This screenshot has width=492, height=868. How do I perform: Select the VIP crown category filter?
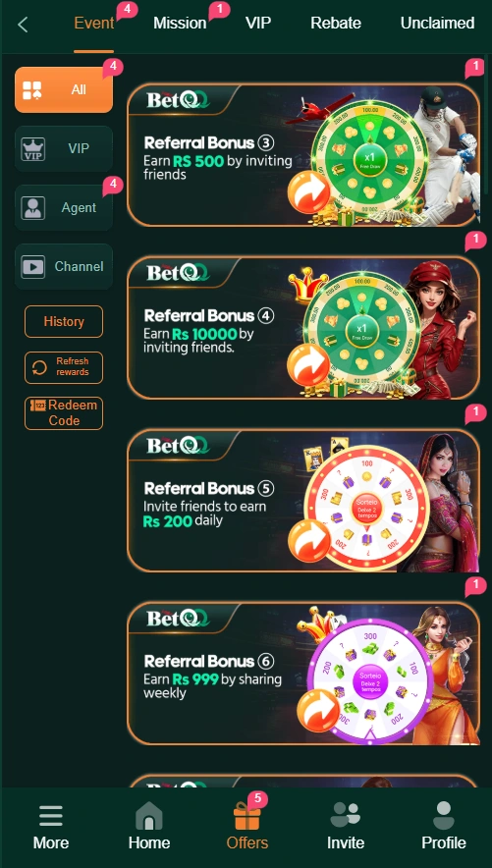(x=64, y=148)
